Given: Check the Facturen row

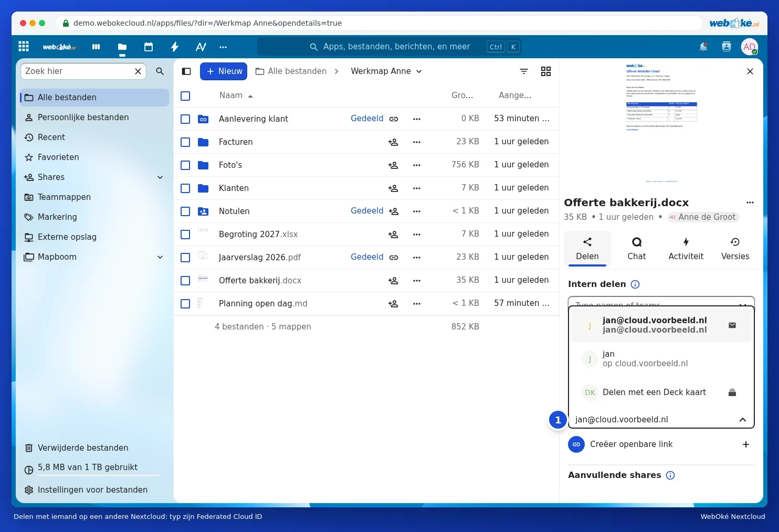Looking at the screenshot, I should 185,142.
